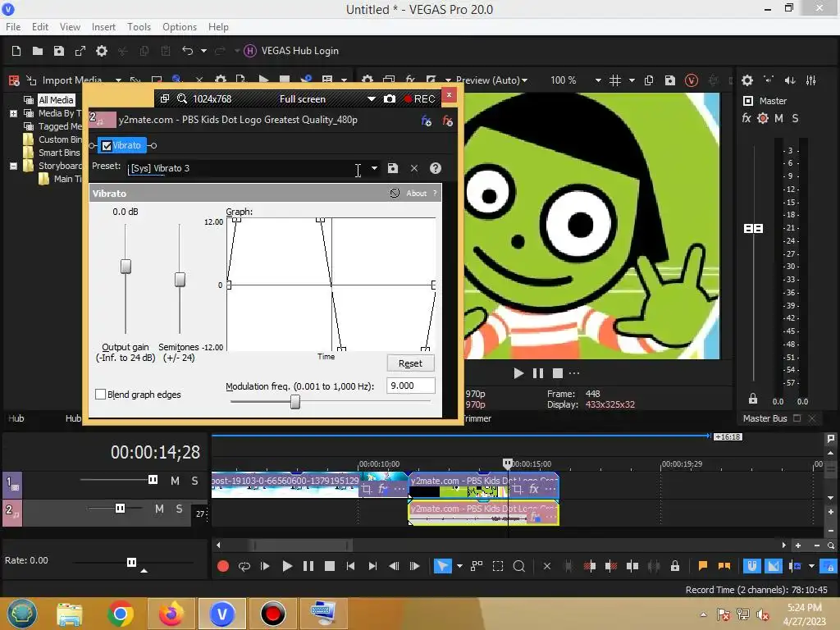
Task: Stop the video preview
Action: (x=558, y=373)
